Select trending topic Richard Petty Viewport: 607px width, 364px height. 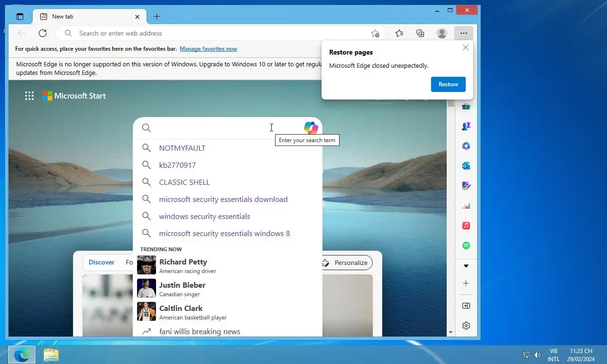(228, 265)
